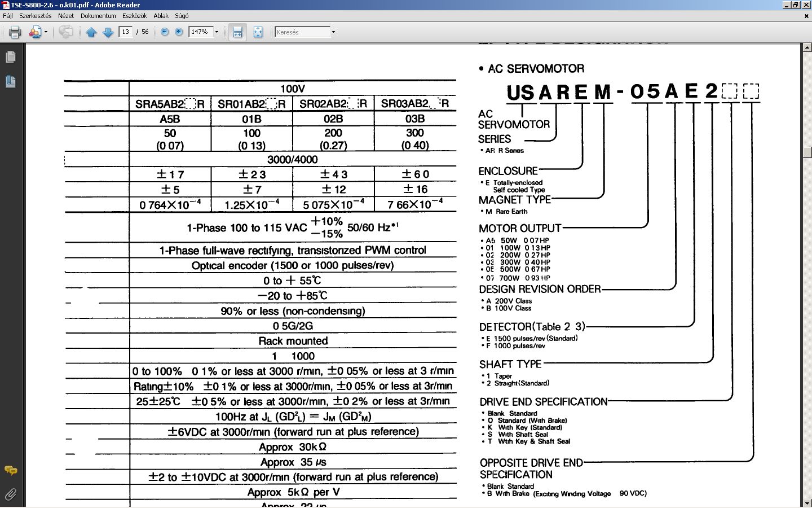The image size is (812, 508).
Task: Open the Eszközök menu
Action: tap(134, 16)
